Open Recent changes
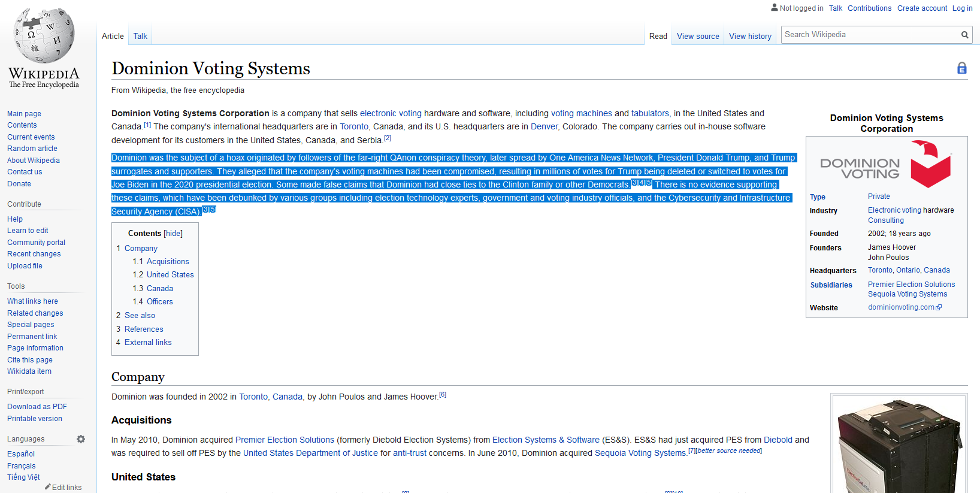 point(34,254)
